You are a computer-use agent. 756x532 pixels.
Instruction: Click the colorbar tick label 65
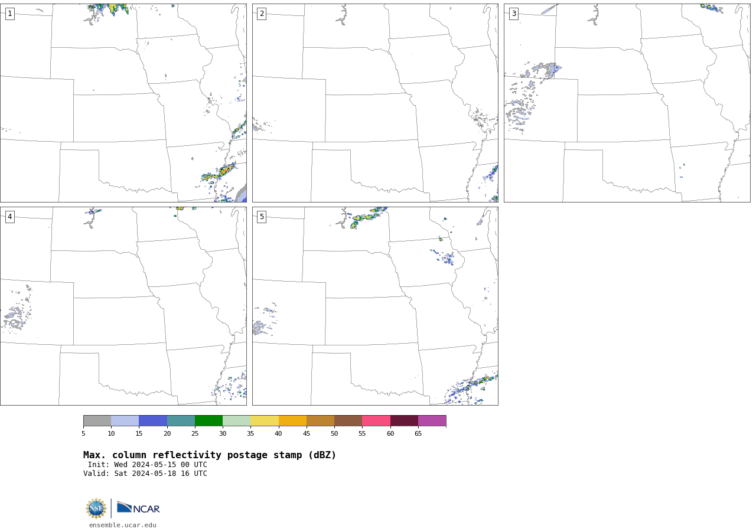coord(418,434)
